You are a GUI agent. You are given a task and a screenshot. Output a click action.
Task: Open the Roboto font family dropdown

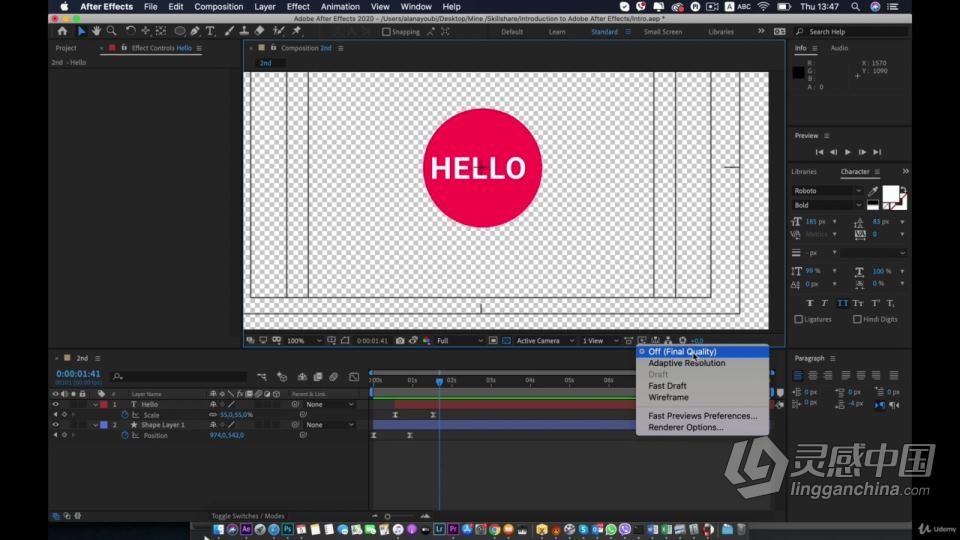pyautogui.click(x=827, y=191)
